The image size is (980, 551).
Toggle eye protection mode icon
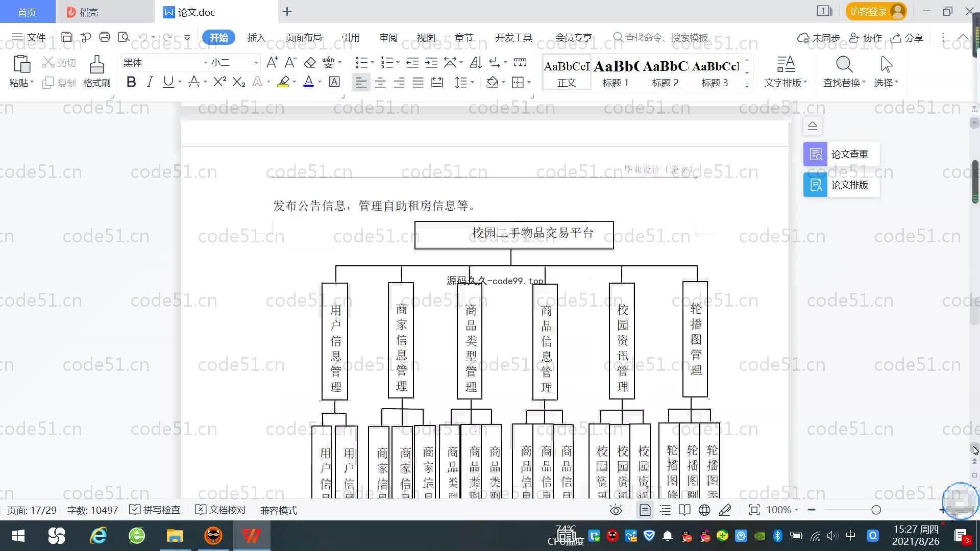[x=616, y=510]
